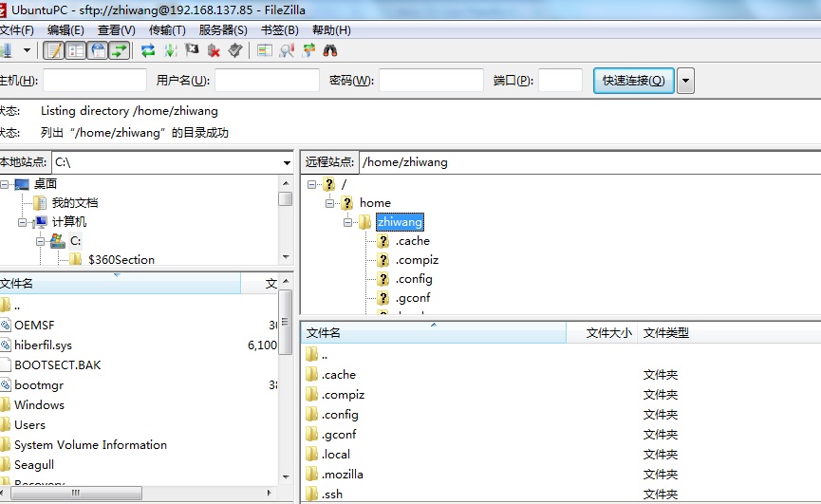Collapse the home node in remote tree
821x504 pixels.
pos(330,203)
